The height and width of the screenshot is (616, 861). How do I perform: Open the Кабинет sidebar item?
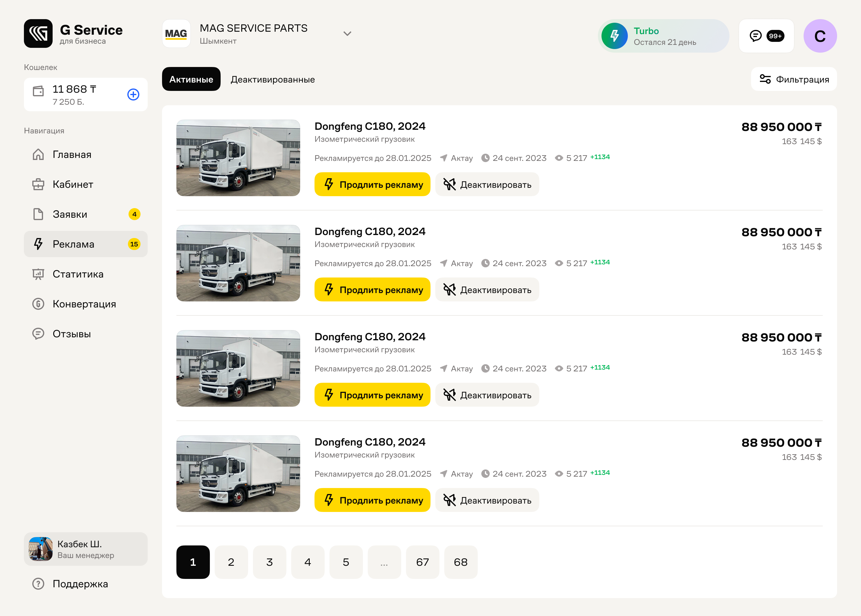point(86,184)
